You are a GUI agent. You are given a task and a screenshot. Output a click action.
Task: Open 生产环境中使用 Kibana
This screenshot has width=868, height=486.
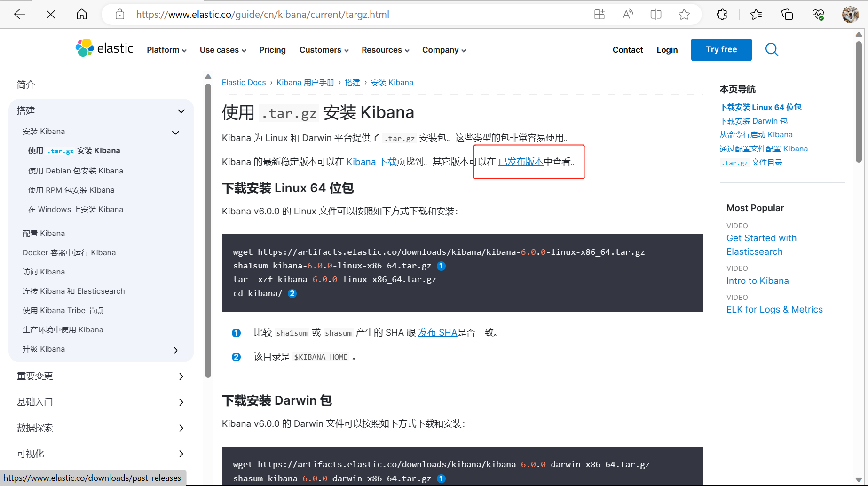pos(63,330)
